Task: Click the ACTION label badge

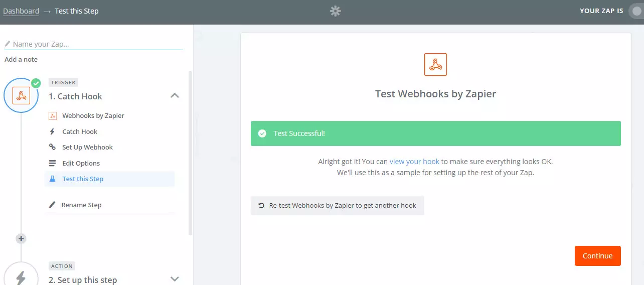Action: point(62,266)
